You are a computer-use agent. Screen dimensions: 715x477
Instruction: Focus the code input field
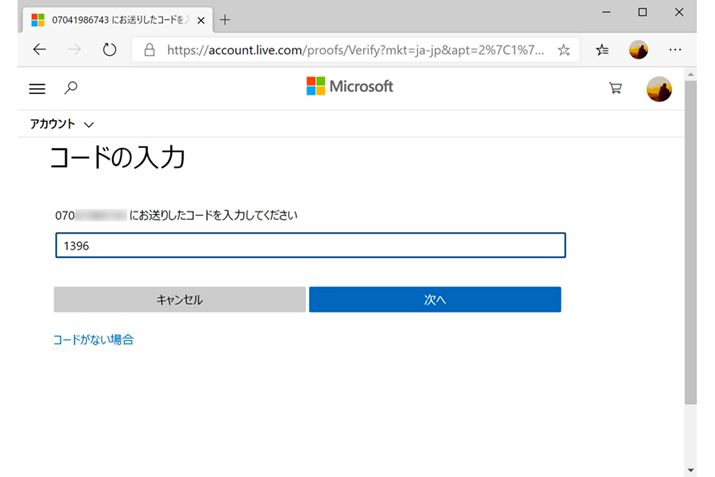[x=310, y=246]
